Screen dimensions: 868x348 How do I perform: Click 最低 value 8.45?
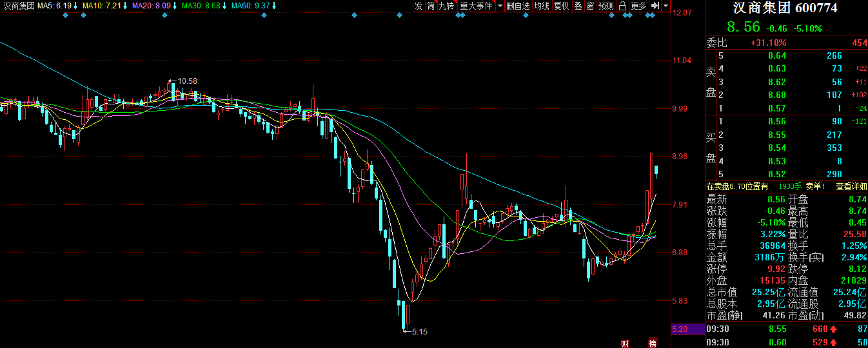(858, 223)
